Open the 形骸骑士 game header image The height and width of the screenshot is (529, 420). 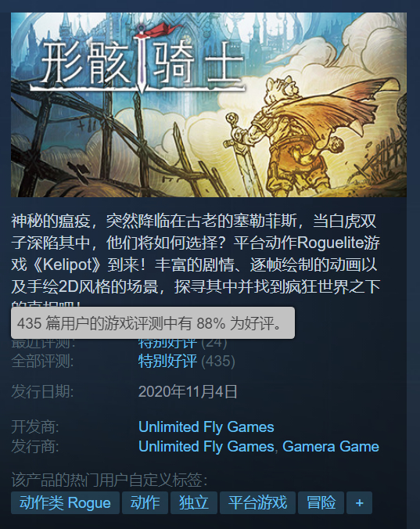coord(209,105)
